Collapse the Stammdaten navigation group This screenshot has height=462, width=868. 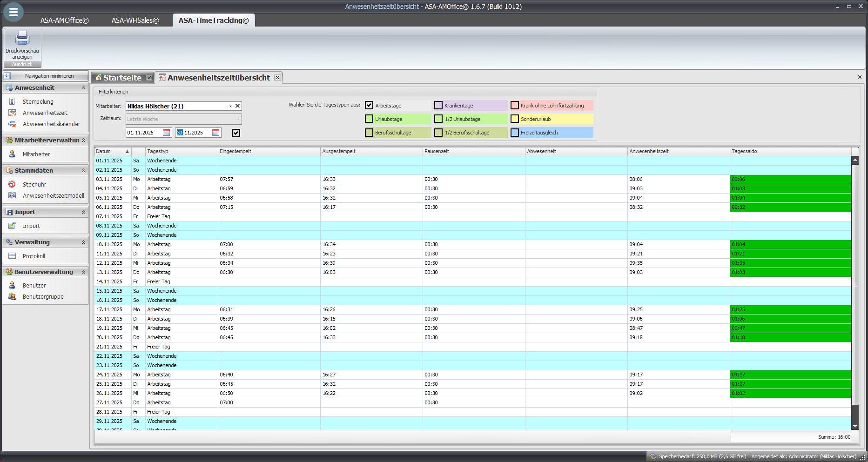pyautogui.click(x=83, y=171)
